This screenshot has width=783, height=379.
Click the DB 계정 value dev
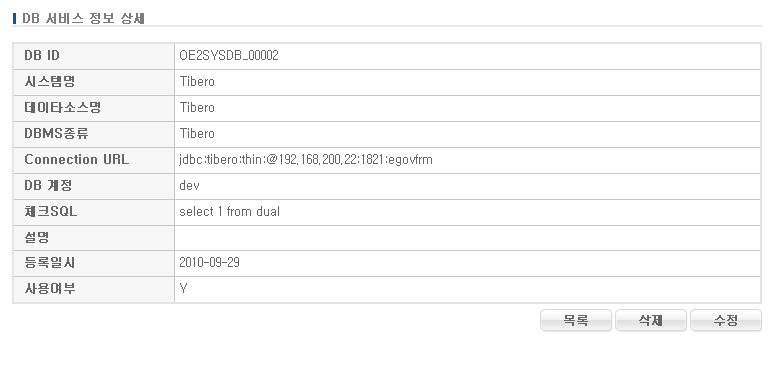tap(189, 186)
